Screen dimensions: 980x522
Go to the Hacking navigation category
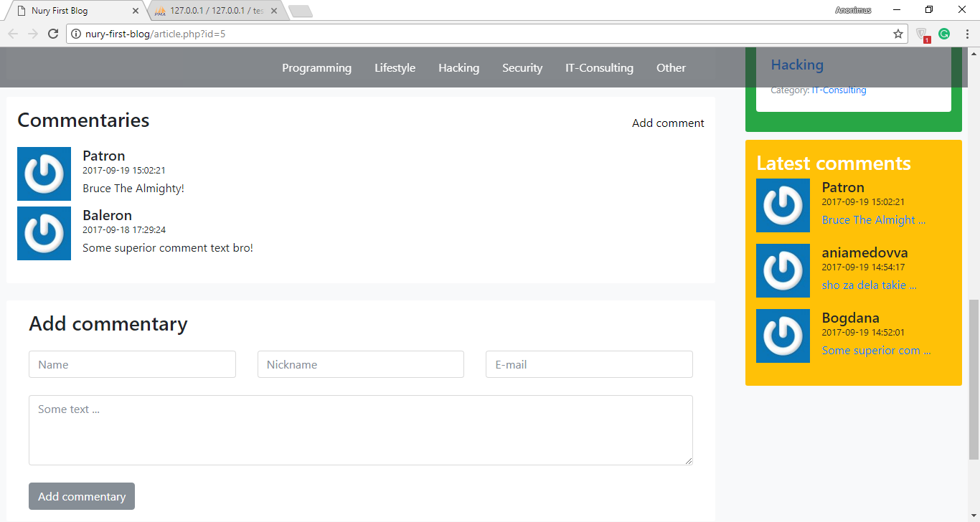(x=458, y=68)
